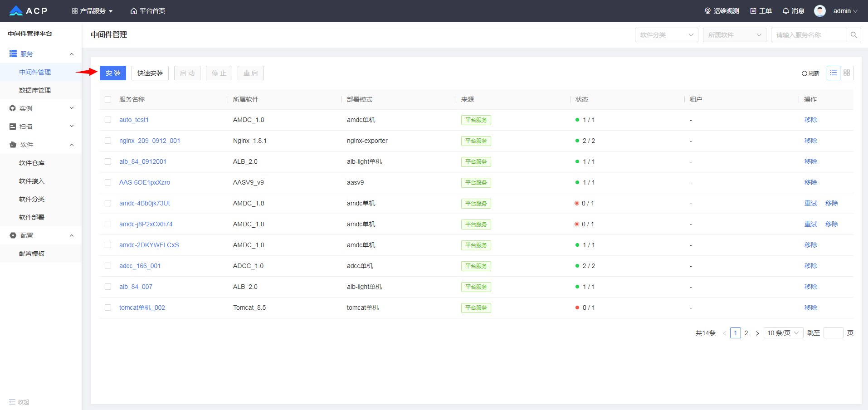
Task: Collapse the 软件 sidebar section chevron
Action: pyautogui.click(x=72, y=145)
